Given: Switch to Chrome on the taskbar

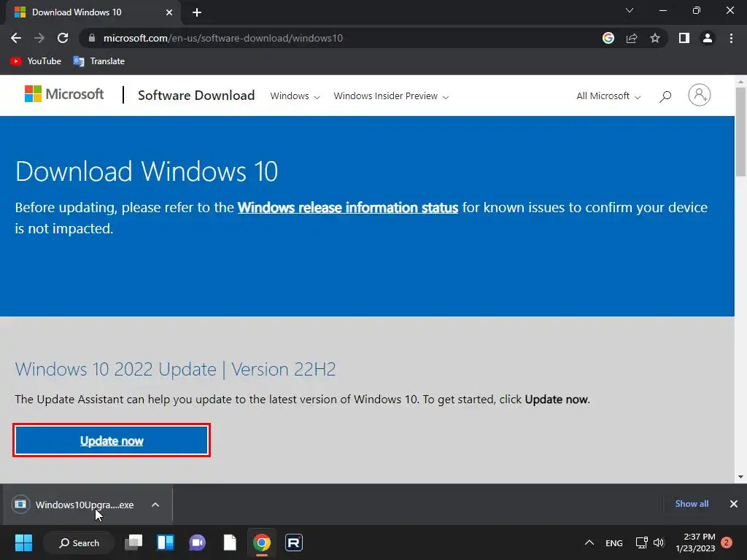Looking at the screenshot, I should click(262, 542).
